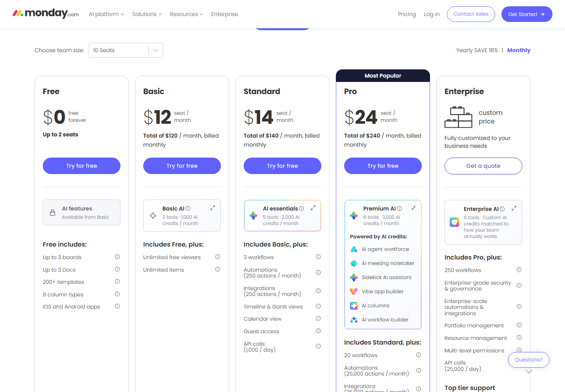Show info for 250 workflows
565x392 pixels.
click(519, 270)
